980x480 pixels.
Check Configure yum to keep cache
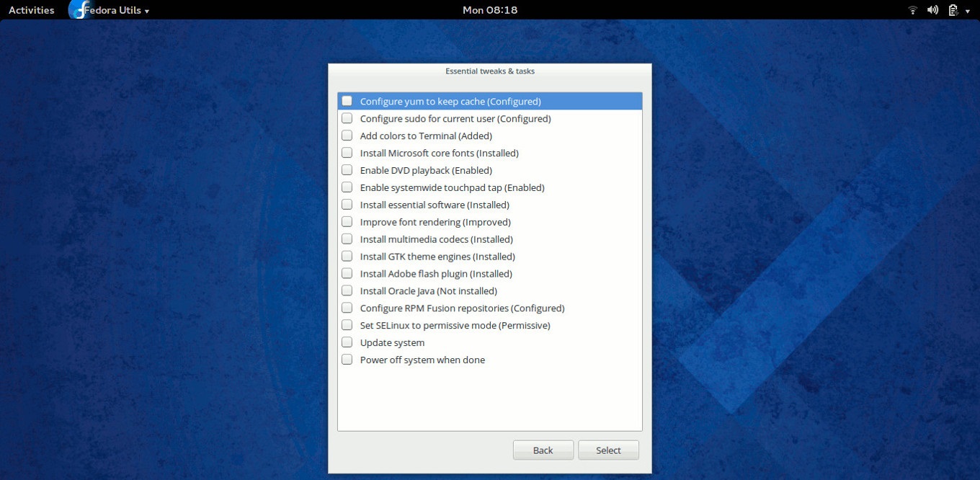point(347,101)
